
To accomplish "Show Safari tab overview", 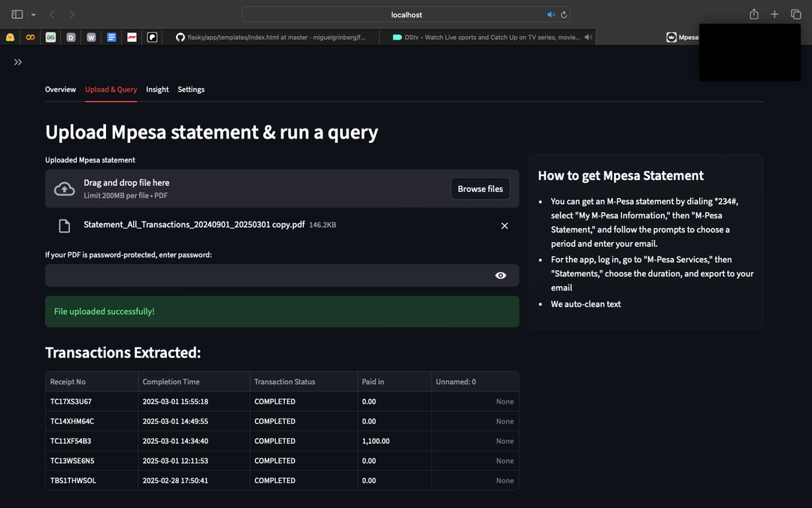I will (x=795, y=14).
